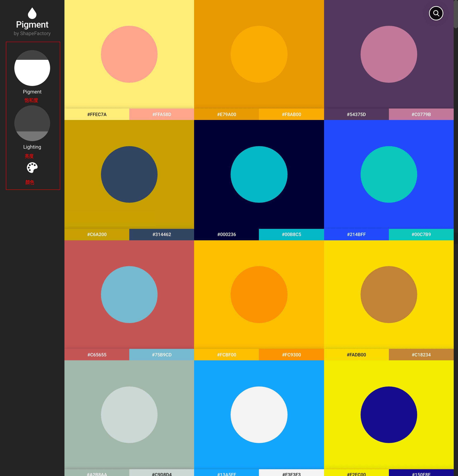
Task: Copy the #75B9CD color code
Action: [x=162, y=355]
